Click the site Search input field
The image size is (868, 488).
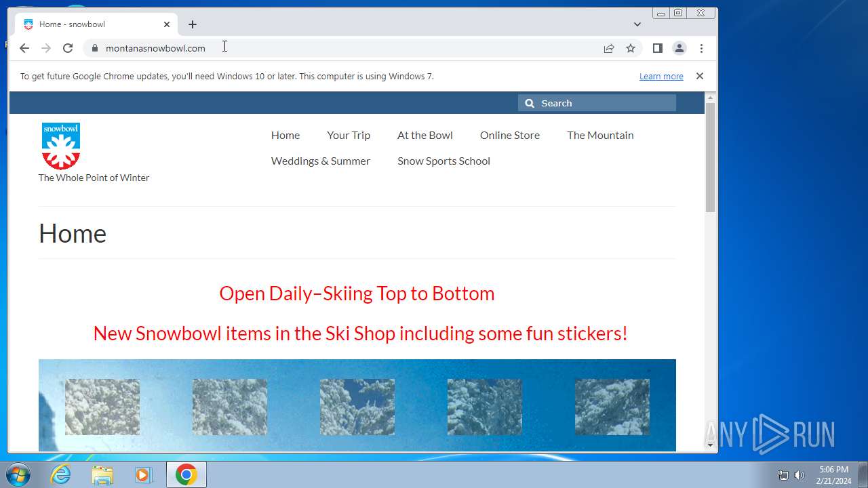click(597, 103)
